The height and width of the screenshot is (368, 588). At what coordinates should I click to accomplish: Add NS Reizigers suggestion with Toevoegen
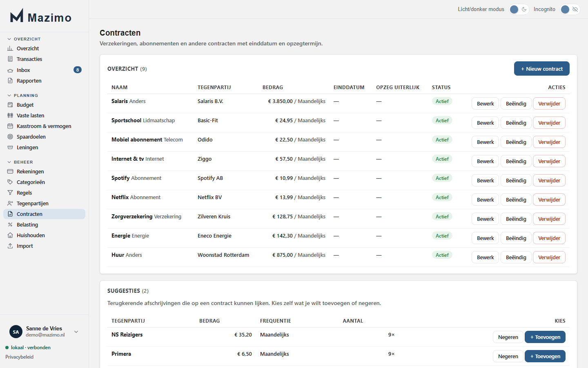pos(545,337)
